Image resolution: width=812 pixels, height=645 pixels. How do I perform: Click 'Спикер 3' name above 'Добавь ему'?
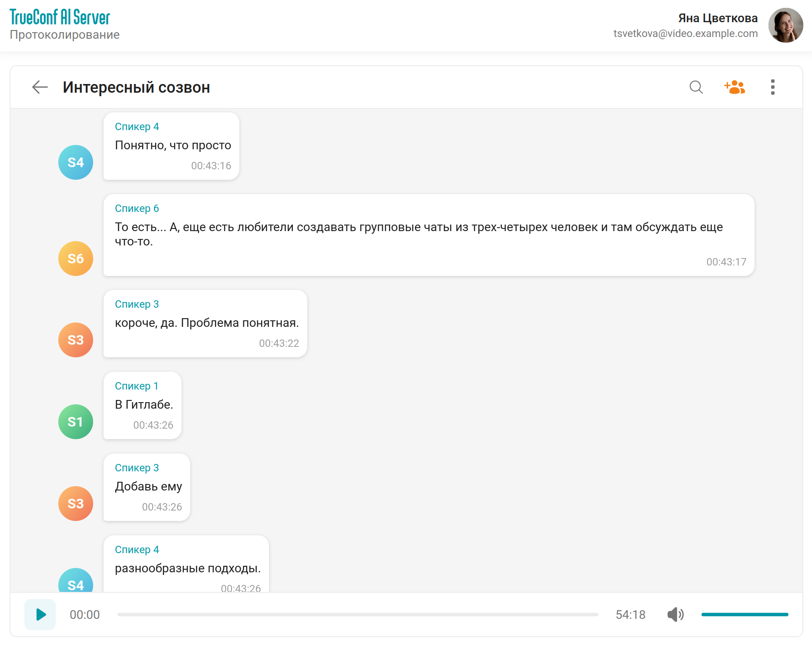click(x=137, y=468)
